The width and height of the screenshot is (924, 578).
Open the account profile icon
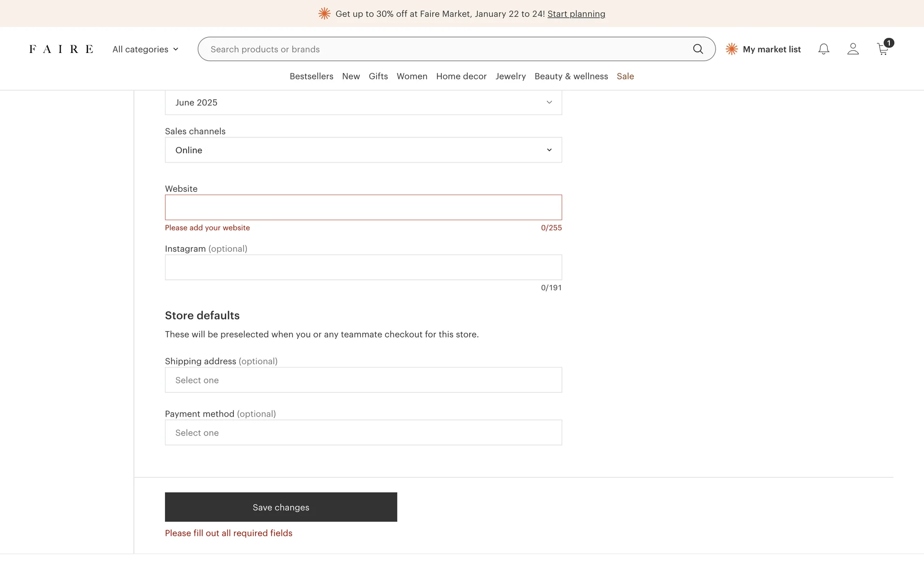click(x=853, y=49)
